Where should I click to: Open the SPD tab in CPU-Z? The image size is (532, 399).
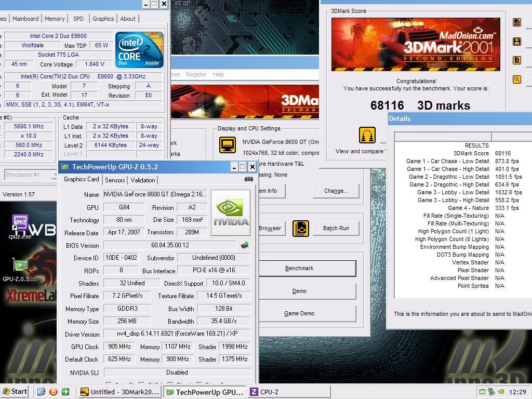click(x=78, y=19)
